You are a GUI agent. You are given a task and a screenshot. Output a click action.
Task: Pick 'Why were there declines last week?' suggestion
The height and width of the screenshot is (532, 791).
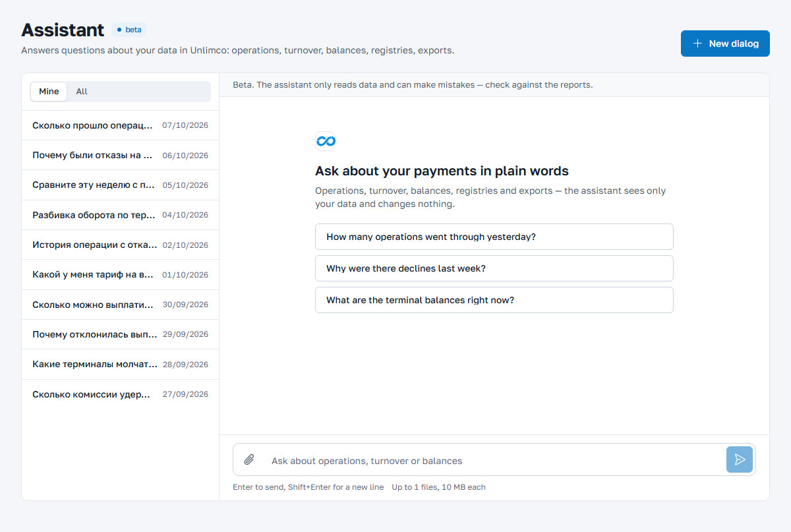[x=494, y=268]
